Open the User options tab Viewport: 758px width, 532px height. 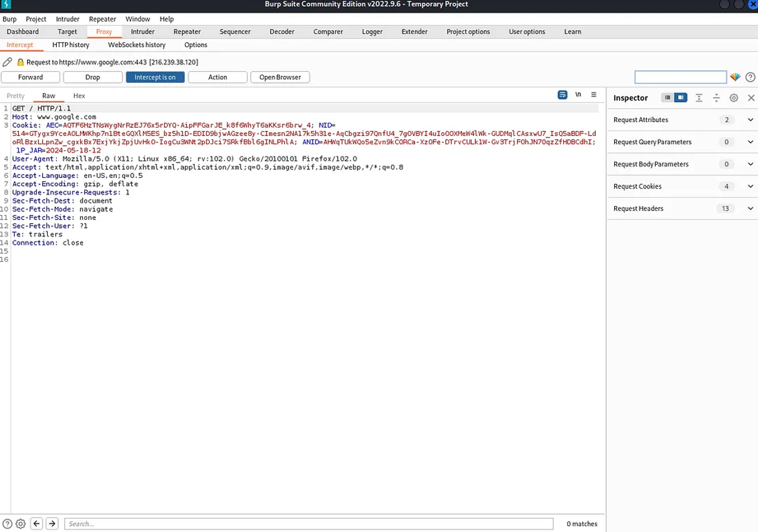[527, 32]
